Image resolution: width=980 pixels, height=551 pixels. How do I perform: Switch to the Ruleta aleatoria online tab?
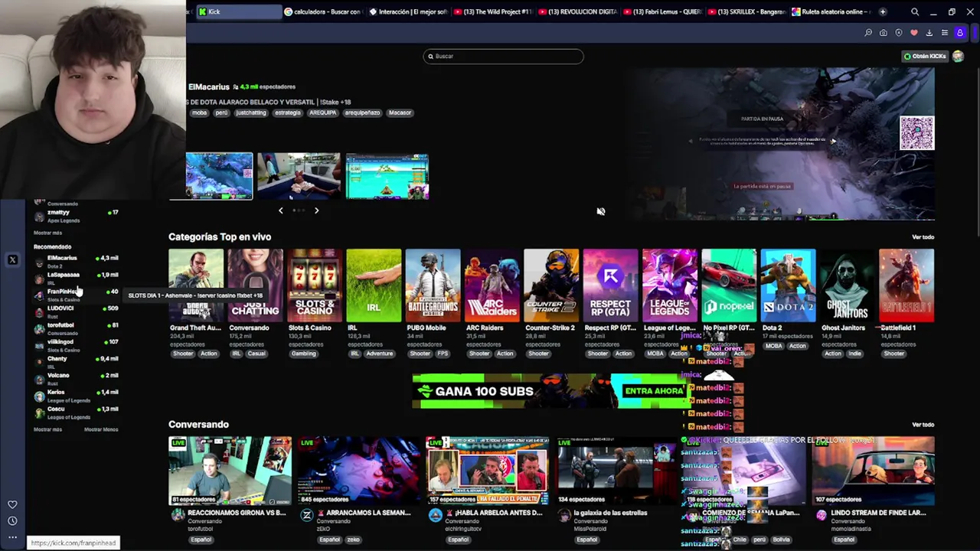(830, 11)
